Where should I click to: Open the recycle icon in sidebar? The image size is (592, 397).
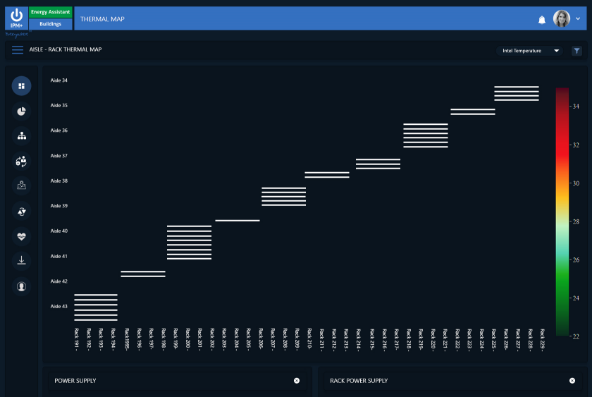click(x=22, y=211)
